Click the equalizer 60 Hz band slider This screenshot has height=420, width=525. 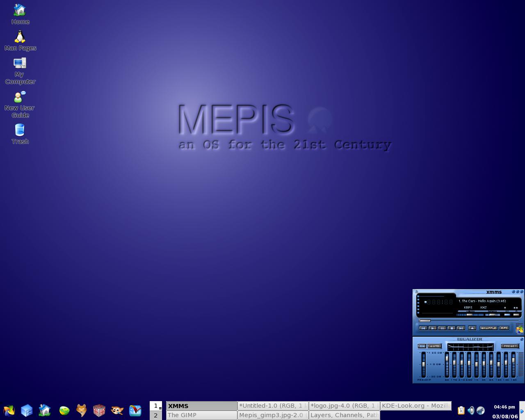447,365
